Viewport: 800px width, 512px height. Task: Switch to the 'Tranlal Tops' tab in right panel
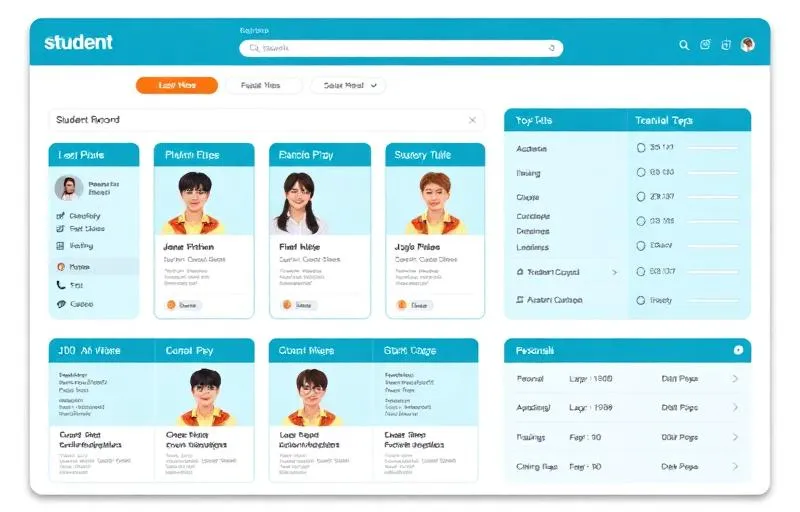[x=689, y=120]
